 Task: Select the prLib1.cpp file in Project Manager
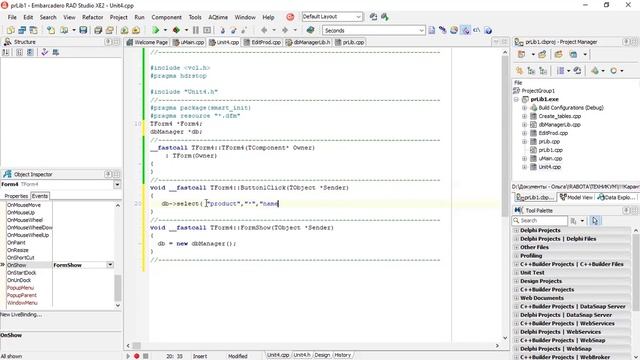tap(550, 150)
